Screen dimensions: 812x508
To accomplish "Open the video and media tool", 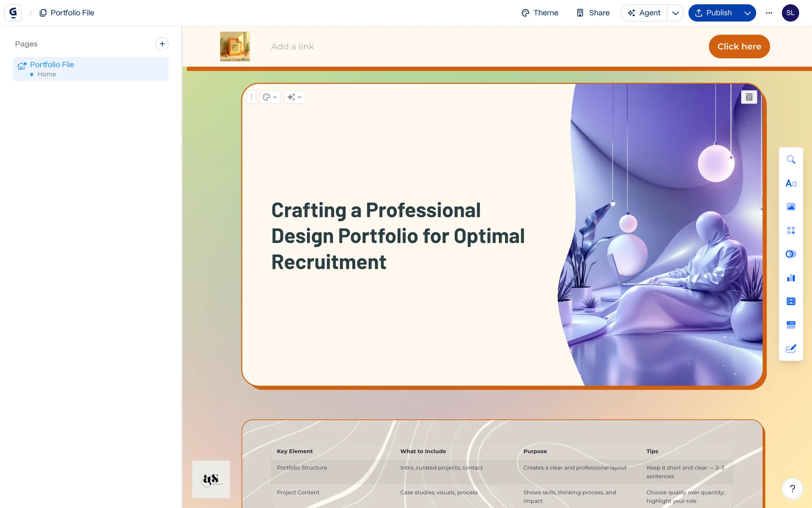I will click(x=791, y=301).
